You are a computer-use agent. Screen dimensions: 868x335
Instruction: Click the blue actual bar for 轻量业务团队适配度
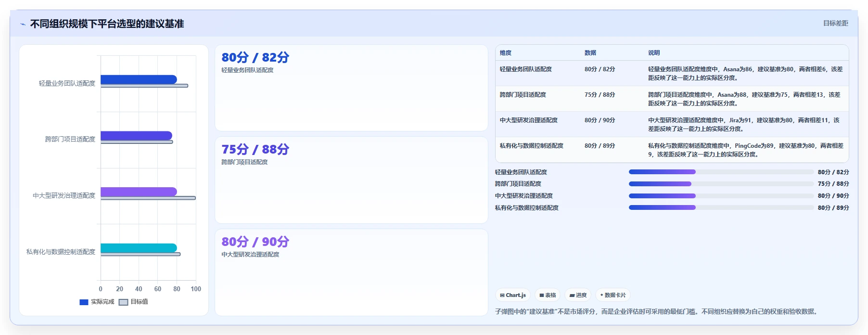pos(139,79)
